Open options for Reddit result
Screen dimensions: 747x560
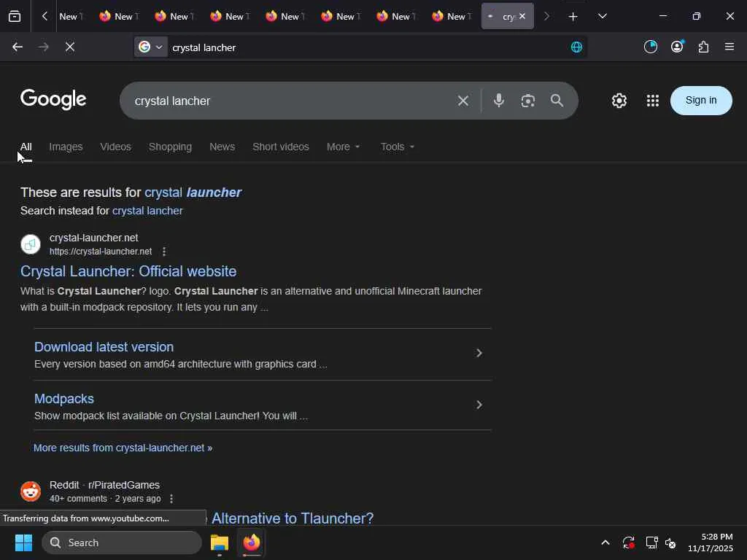171,499
